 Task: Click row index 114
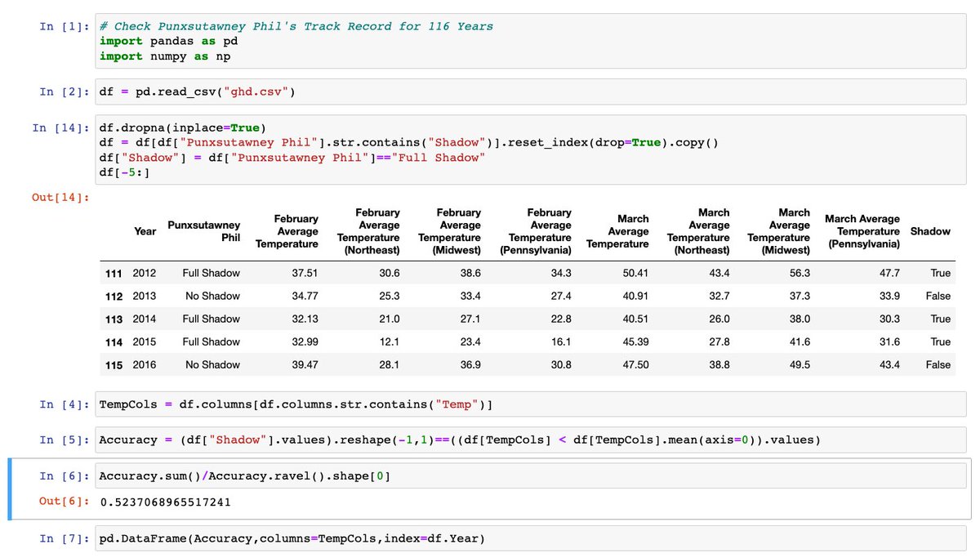tap(115, 341)
